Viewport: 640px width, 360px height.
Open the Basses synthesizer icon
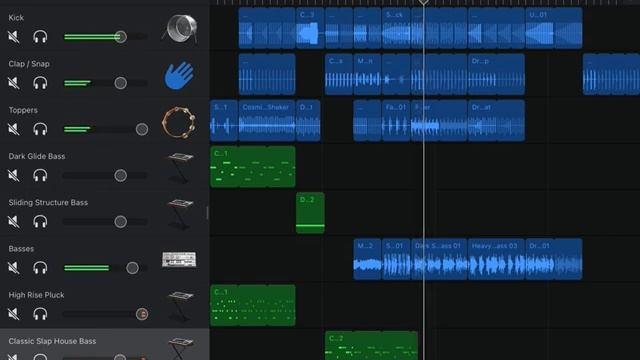[179, 260]
